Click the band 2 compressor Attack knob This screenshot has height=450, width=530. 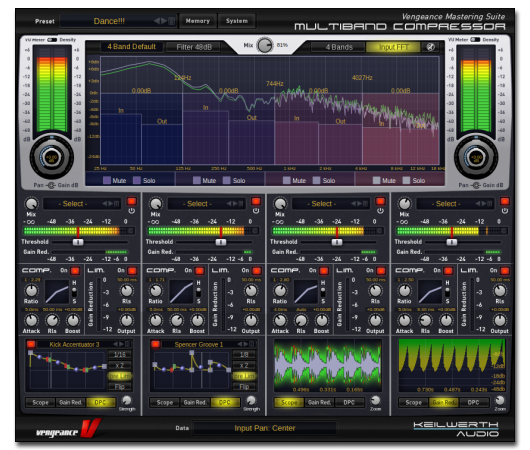click(x=155, y=320)
